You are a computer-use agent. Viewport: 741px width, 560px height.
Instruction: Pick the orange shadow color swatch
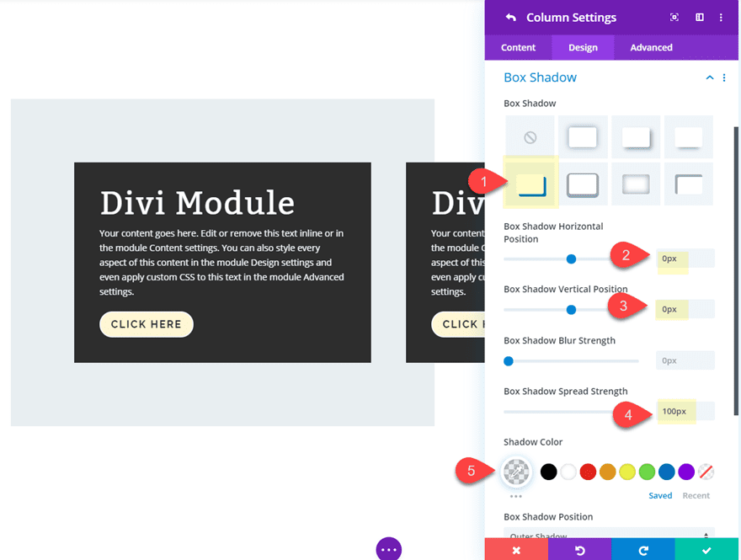click(x=608, y=471)
